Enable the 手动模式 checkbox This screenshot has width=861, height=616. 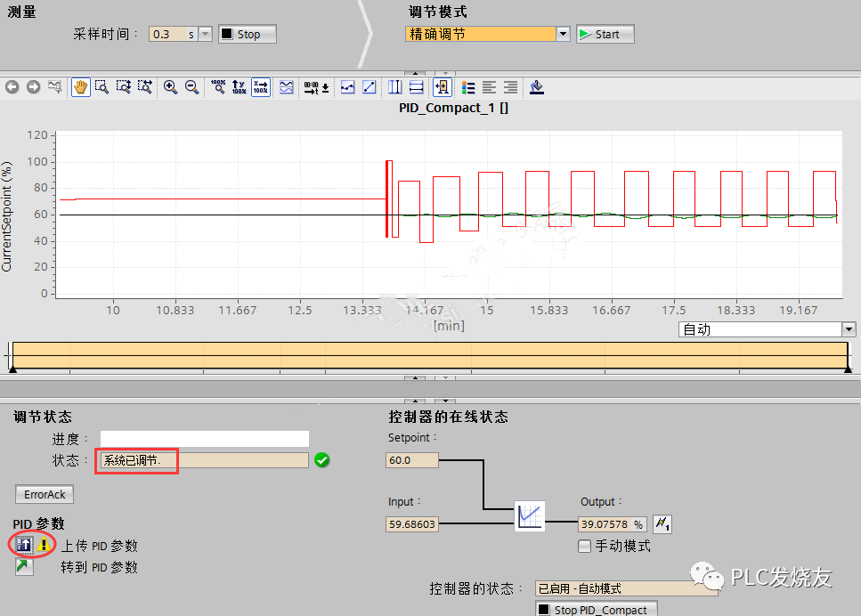585,546
